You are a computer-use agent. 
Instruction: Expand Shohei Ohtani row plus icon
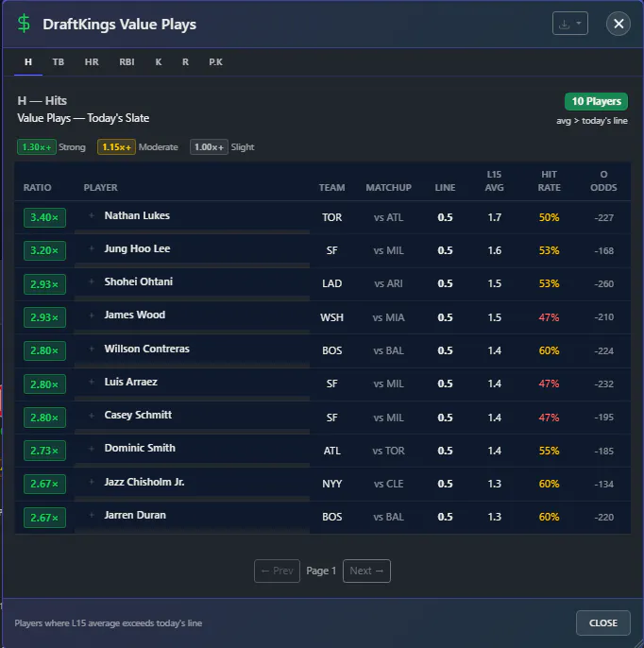(92, 281)
